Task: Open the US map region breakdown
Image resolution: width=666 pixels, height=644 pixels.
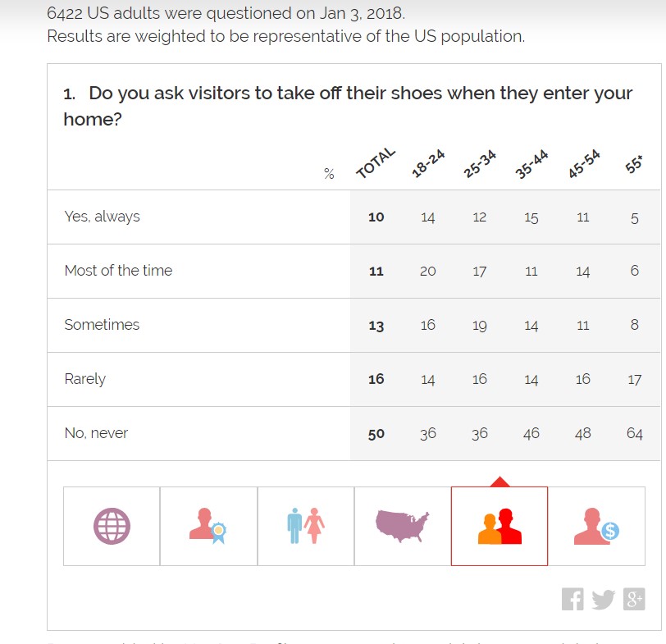Action: [402, 526]
